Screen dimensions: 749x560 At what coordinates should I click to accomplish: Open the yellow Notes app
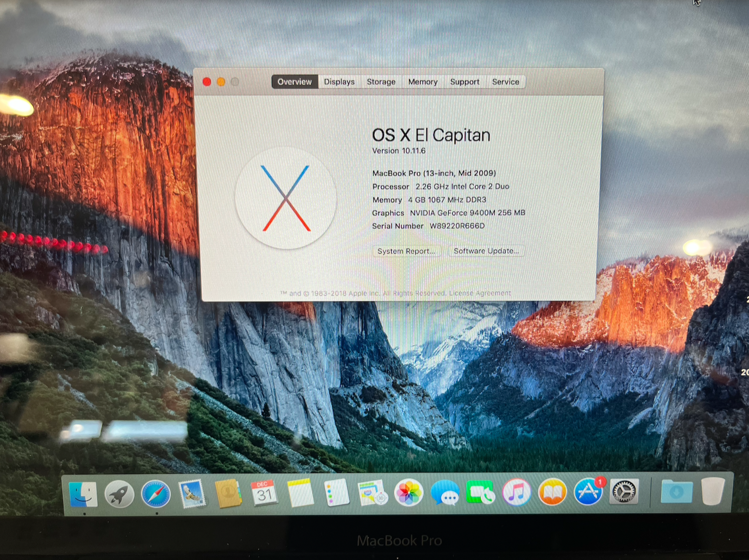click(x=300, y=493)
